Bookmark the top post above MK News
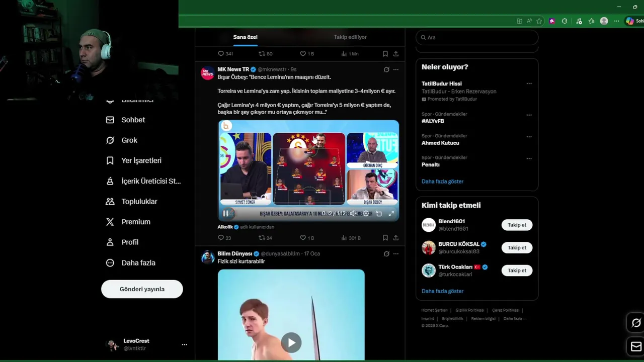Screen dimensions: 644x362 pyautogui.click(x=385, y=54)
